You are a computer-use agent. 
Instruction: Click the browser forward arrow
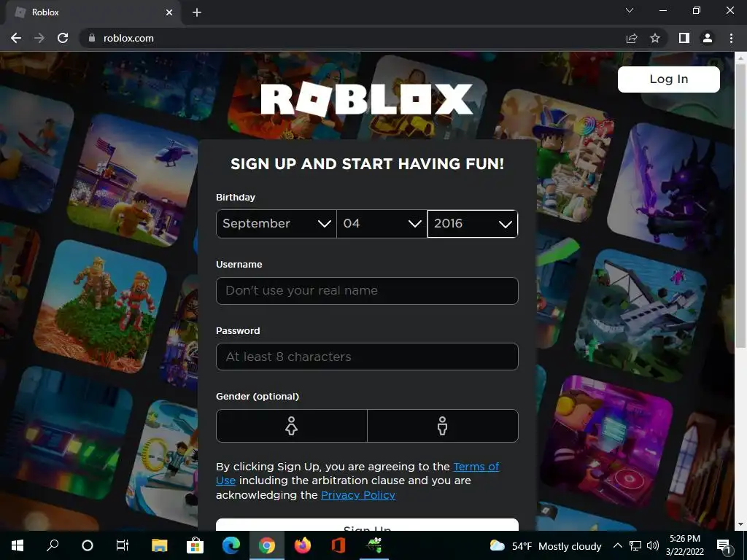(39, 38)
